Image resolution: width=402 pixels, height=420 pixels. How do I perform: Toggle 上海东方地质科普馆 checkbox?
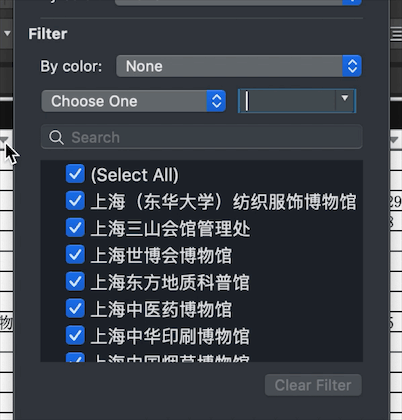pyautogui.click(x=75, y=281)
